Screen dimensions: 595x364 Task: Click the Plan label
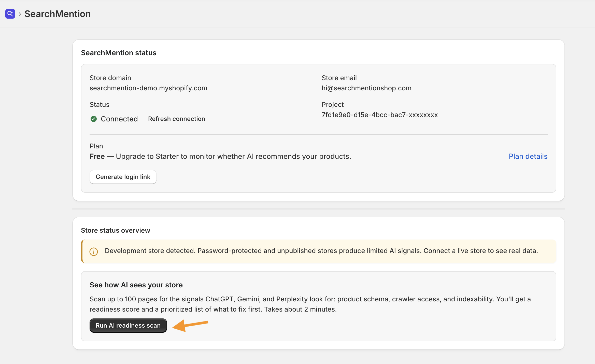[x=96, y=146]
